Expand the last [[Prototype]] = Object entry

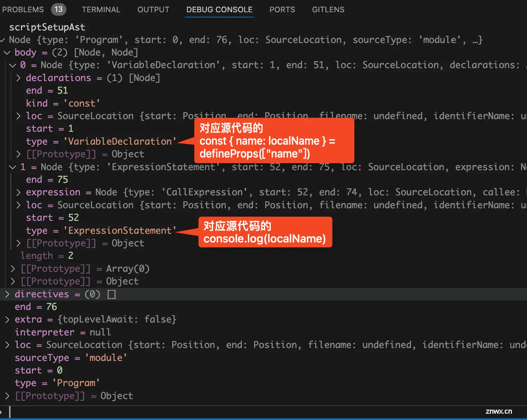pos(7,396)
